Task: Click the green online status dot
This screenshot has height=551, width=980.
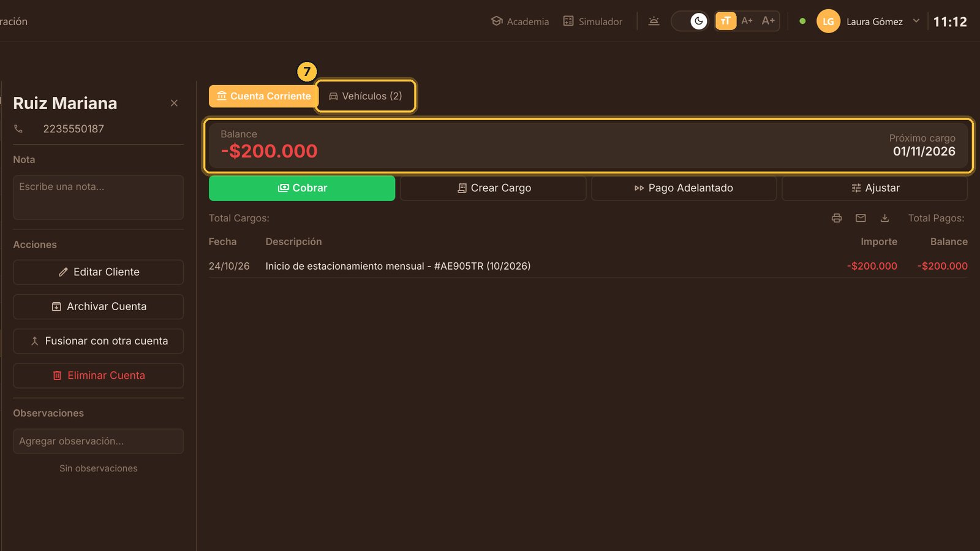Action: [x=802, y=21]
